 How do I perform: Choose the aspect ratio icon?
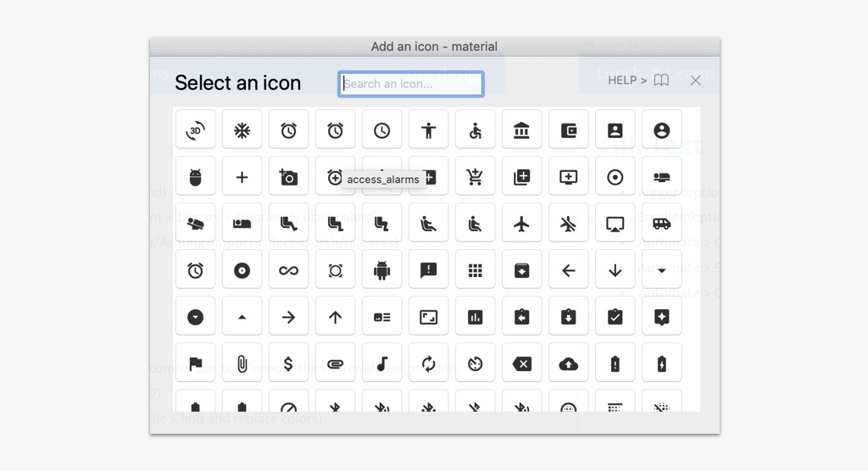428,317
